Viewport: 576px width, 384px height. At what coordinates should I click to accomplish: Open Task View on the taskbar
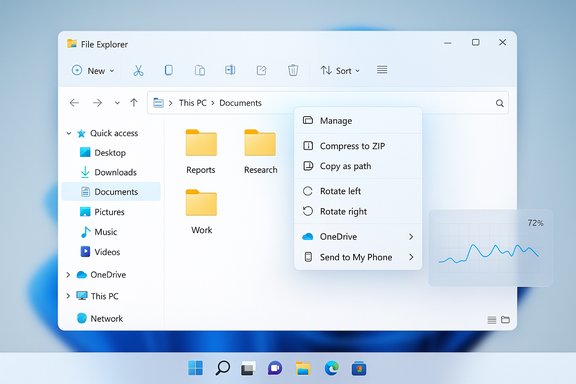click(248, 368)
